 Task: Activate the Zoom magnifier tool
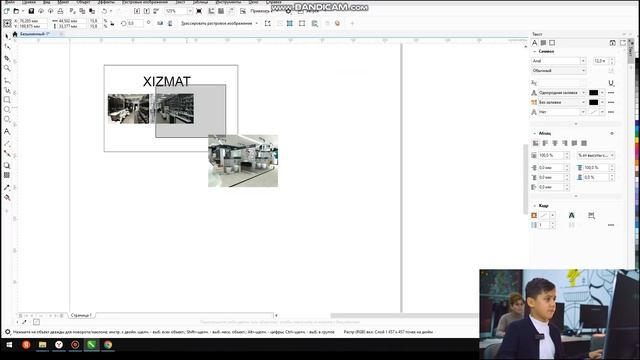[x=7, y=68]
